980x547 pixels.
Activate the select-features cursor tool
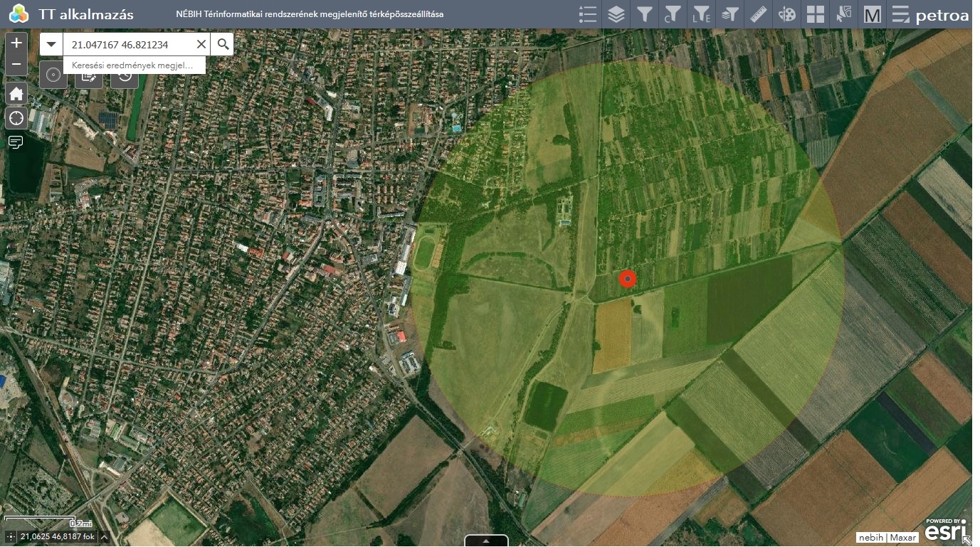click(x=843, y=14)
